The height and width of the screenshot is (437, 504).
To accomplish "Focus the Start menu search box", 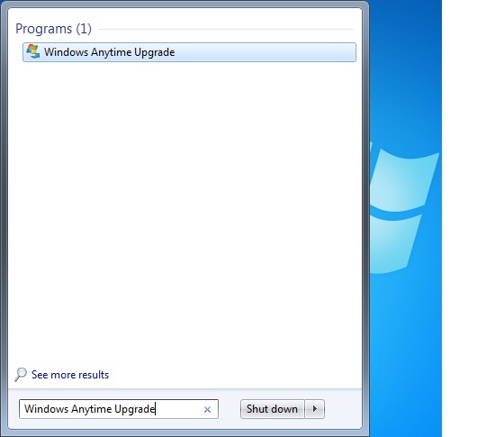I will [119, 409].
